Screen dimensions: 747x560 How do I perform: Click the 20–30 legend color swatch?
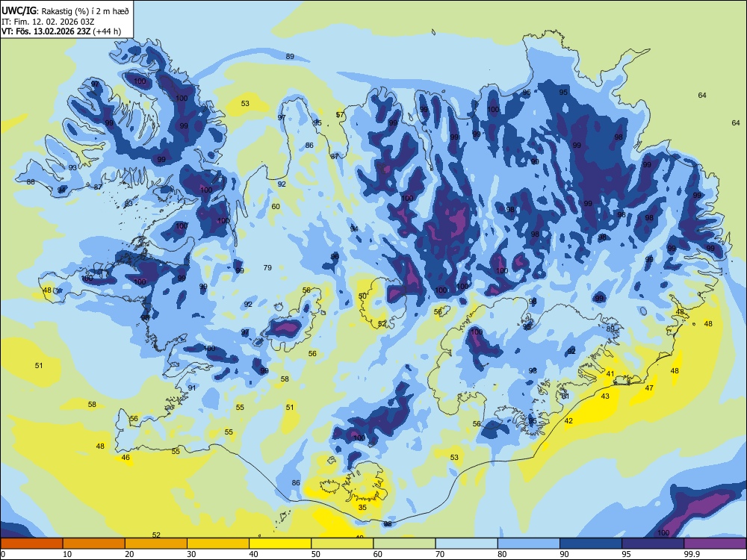tap(156, 544)
